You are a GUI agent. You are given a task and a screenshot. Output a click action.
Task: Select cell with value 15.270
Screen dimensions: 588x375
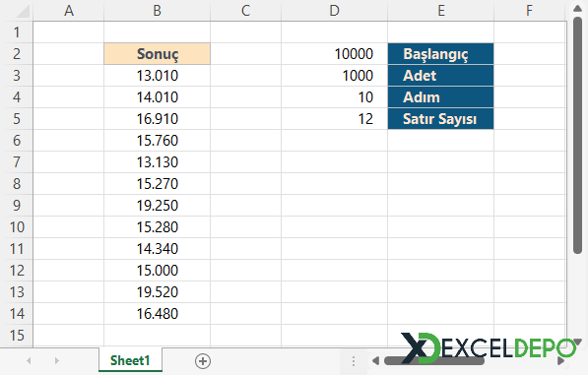(x=158, y=184)
